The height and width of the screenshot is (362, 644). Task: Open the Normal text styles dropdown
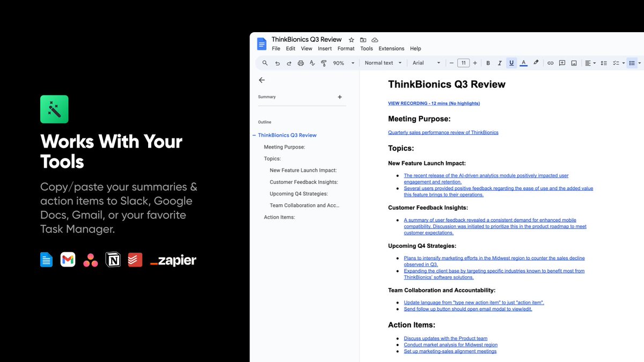coord(383,63)
